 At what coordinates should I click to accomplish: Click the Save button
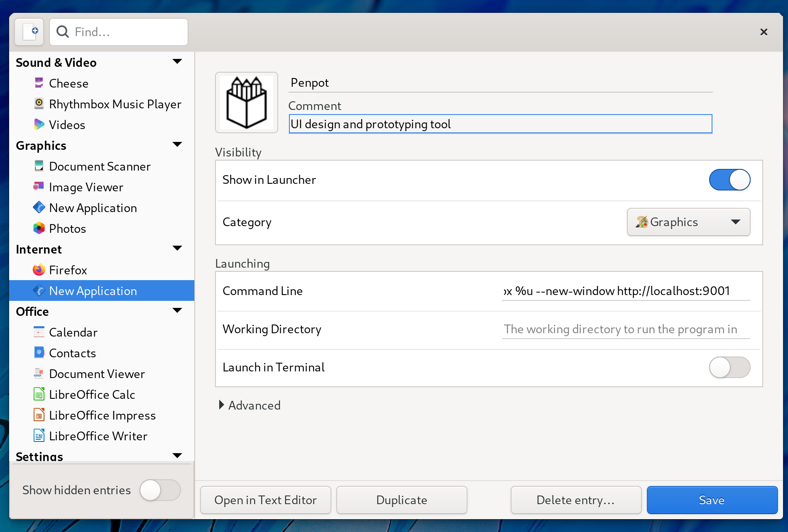pos(712,500)
